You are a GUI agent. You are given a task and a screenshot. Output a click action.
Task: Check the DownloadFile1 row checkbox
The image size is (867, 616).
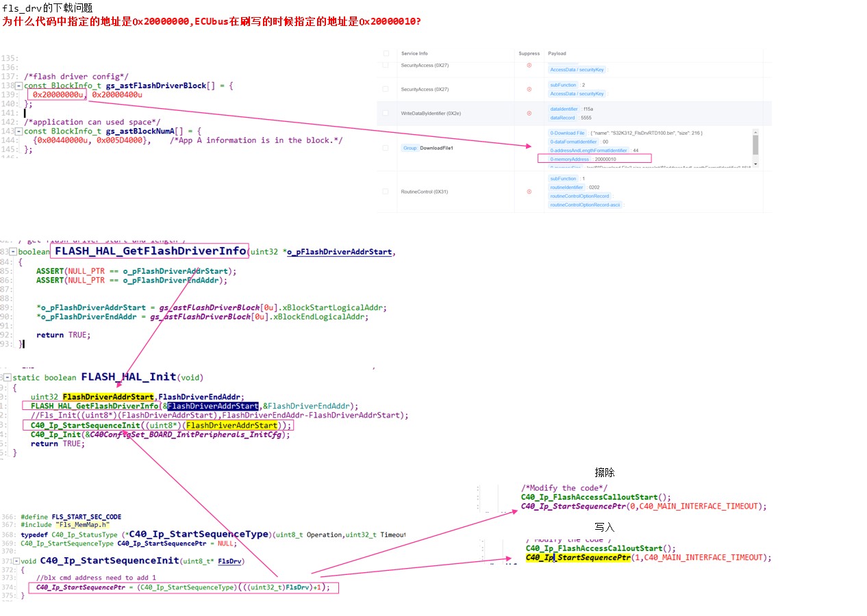click(x=386, y=147)
